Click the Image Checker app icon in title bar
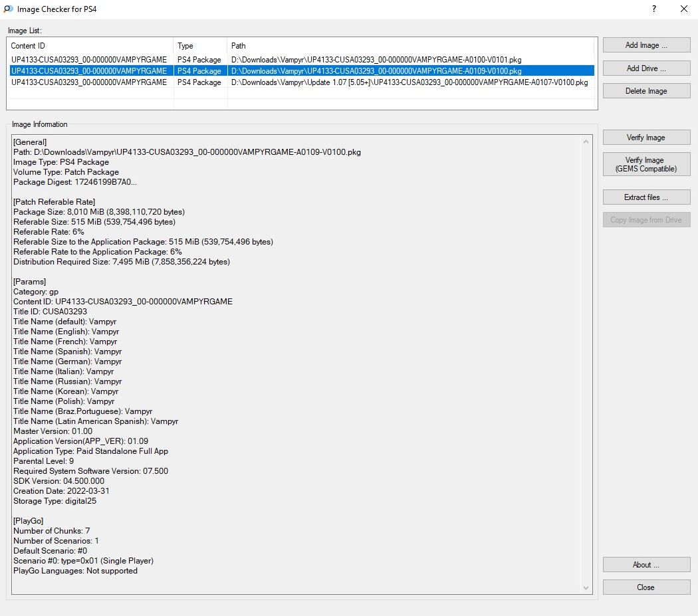This screenshot has width=698, height=616. 7,9
